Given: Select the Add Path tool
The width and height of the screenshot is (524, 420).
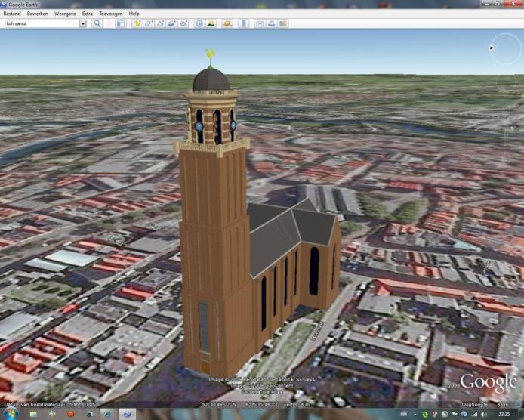Looking at the screenshot, I should click(x=160, y=23).
